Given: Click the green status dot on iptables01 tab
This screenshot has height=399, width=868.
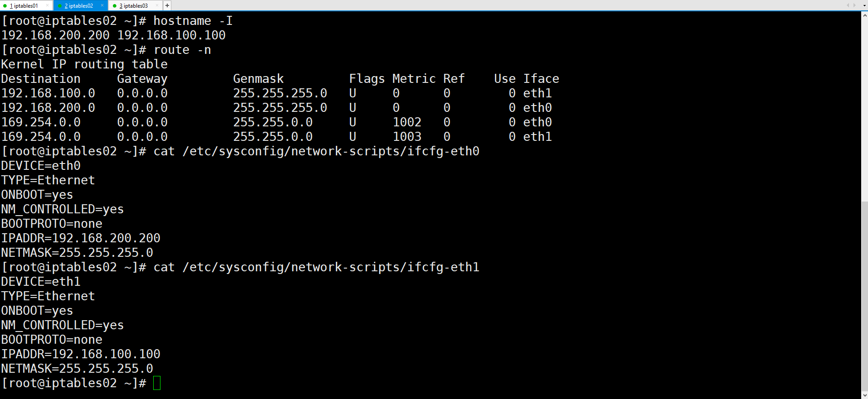Looking at the screenshot, I should click(x=5, y=5).
